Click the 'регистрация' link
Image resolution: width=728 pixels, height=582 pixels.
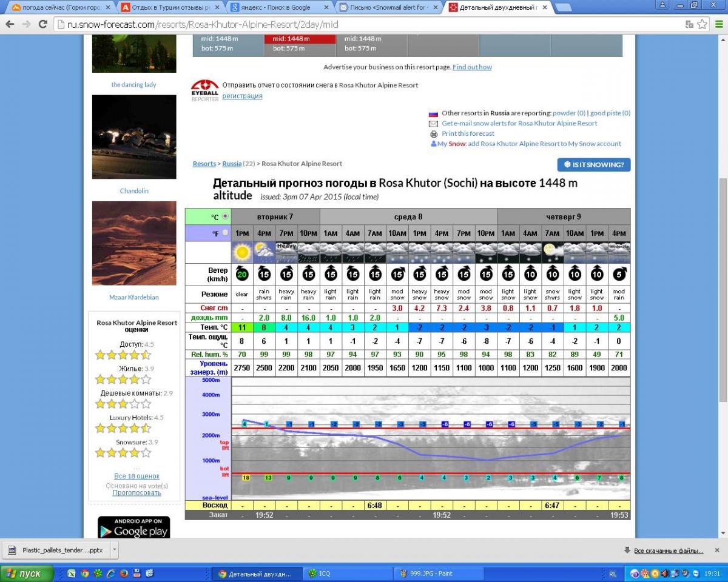(x=242, y=96)
